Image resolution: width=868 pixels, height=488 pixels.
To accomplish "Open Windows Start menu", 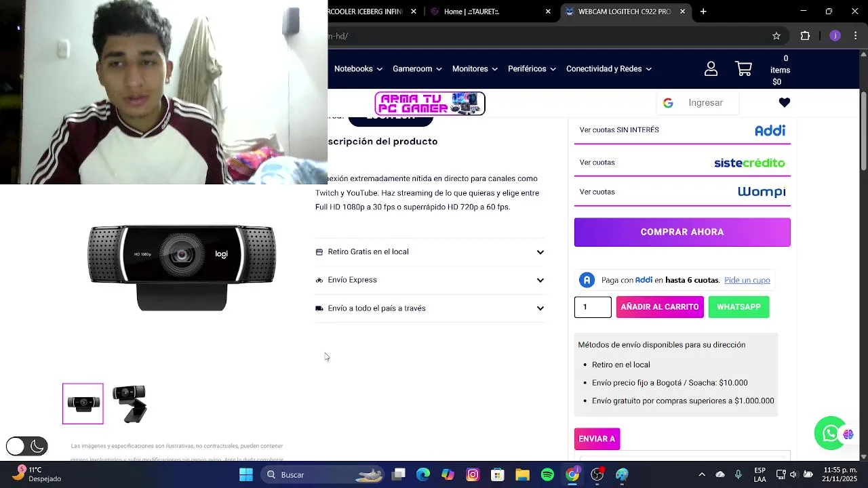I will (x=246, y=474).
